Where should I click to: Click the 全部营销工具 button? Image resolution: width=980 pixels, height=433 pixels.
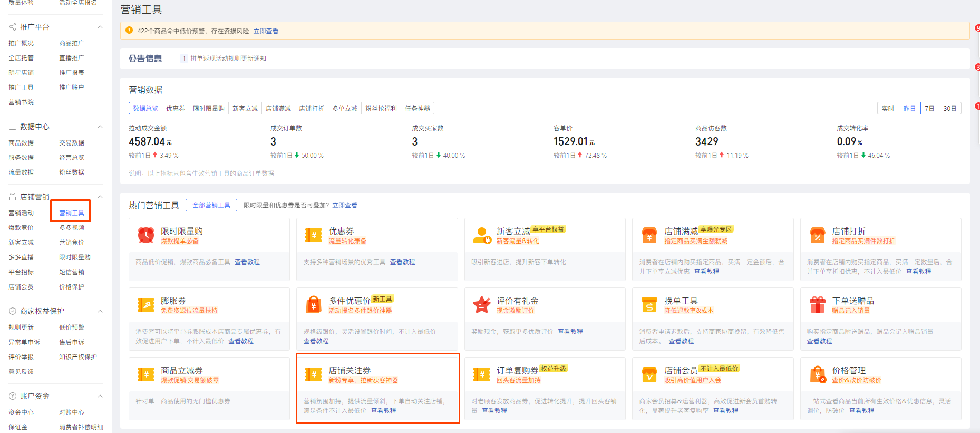211,205
